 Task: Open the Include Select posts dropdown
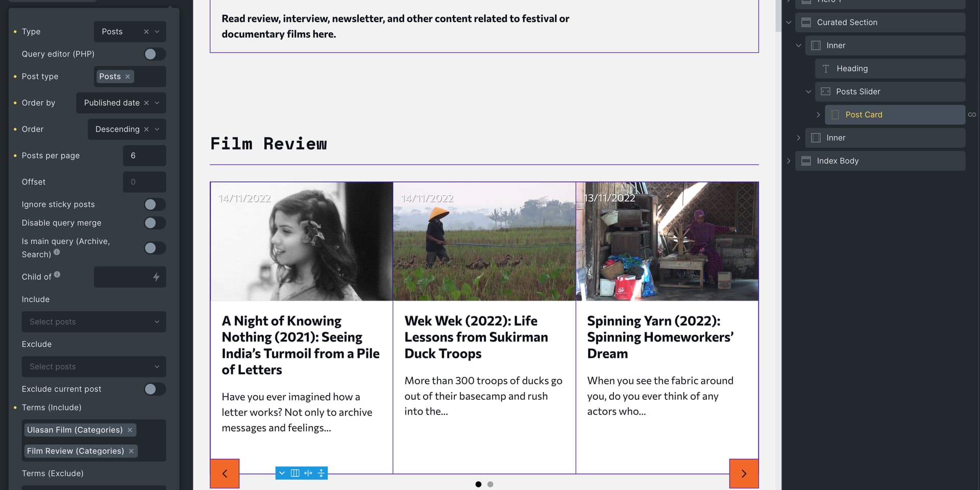pos(94,322)
